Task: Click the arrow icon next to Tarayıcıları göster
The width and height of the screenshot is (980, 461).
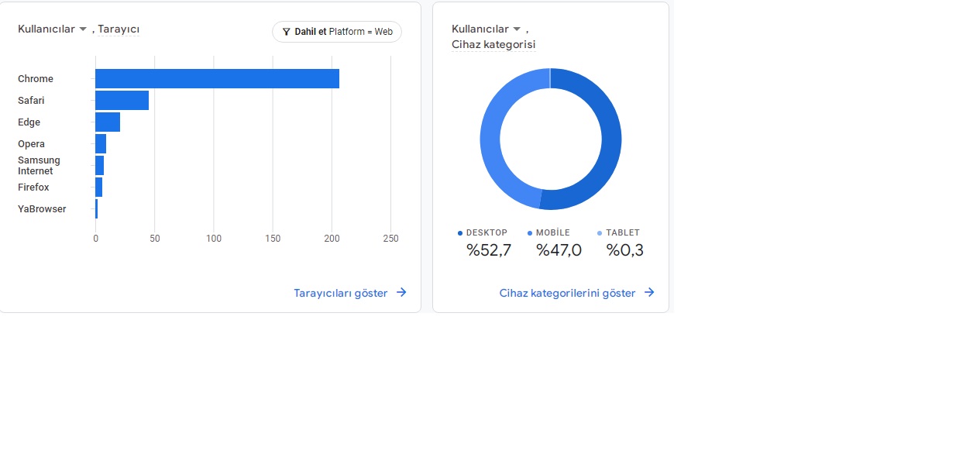Action: pos(401,293)
